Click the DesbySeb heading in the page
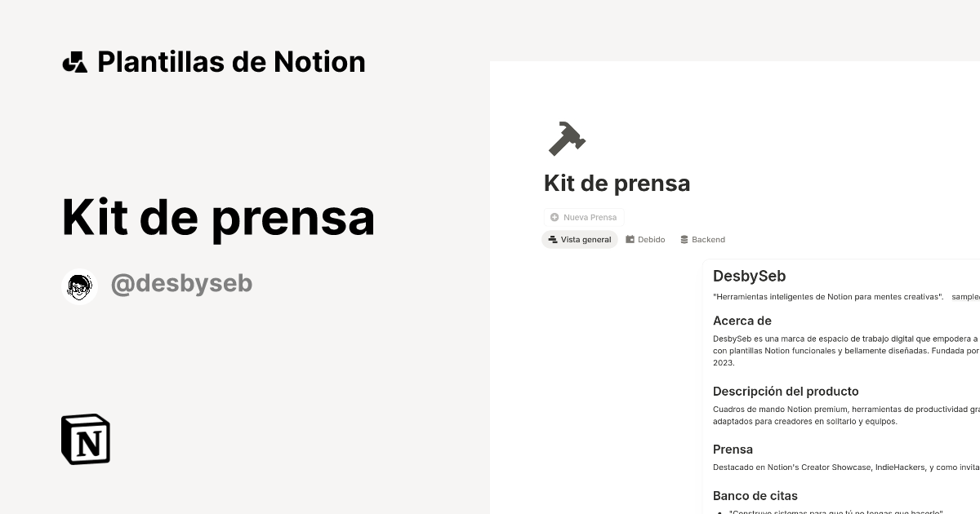This screenshot has width=980, height=514. coord(750,276)
